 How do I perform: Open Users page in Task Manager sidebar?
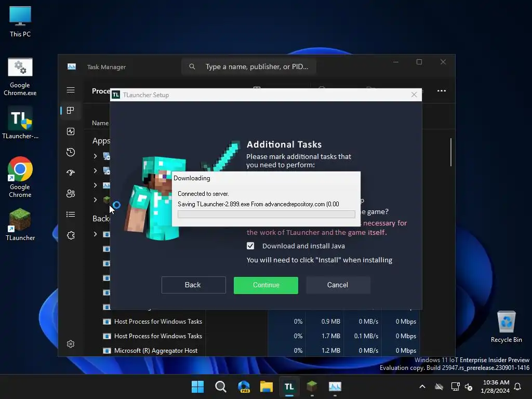[x=71, y=193]
